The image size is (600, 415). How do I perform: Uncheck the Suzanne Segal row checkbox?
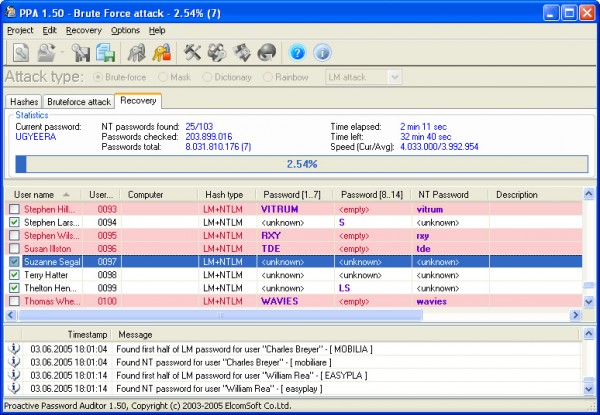[x=14, y=261]
